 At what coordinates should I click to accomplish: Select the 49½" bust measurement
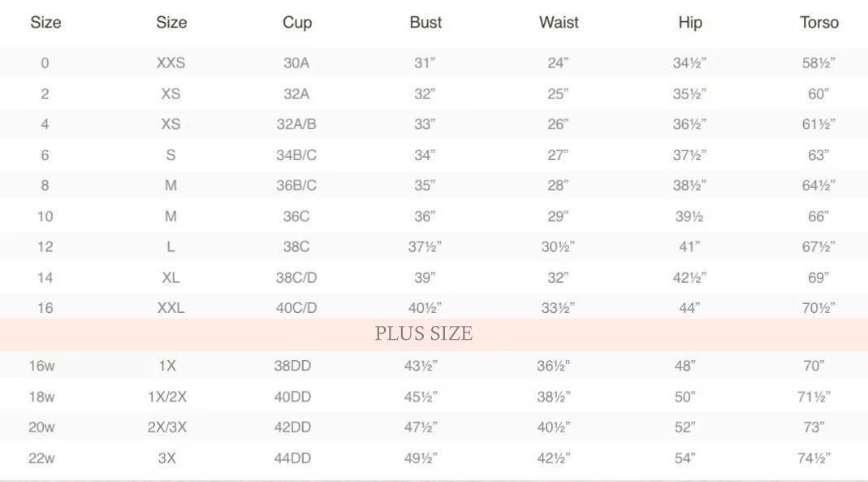(x=421, y=458)
